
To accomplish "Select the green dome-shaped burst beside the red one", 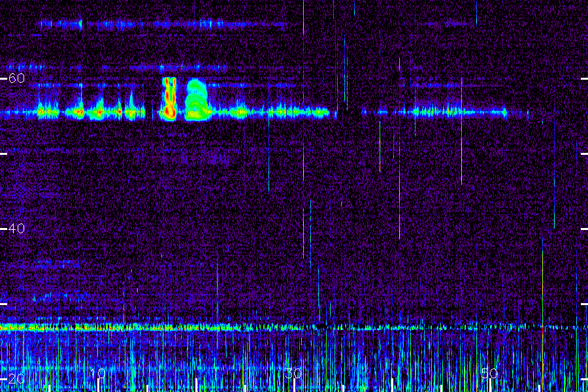I will point(196,100).
